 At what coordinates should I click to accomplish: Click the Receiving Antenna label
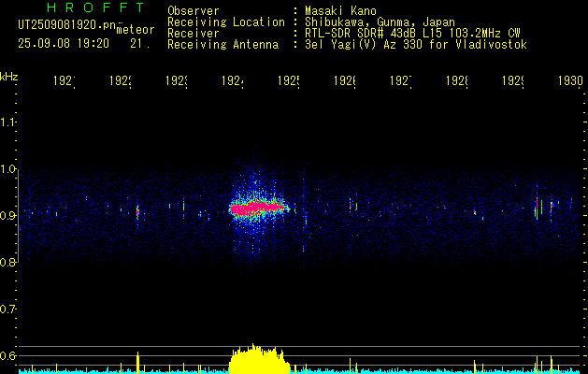coord(223,45)
